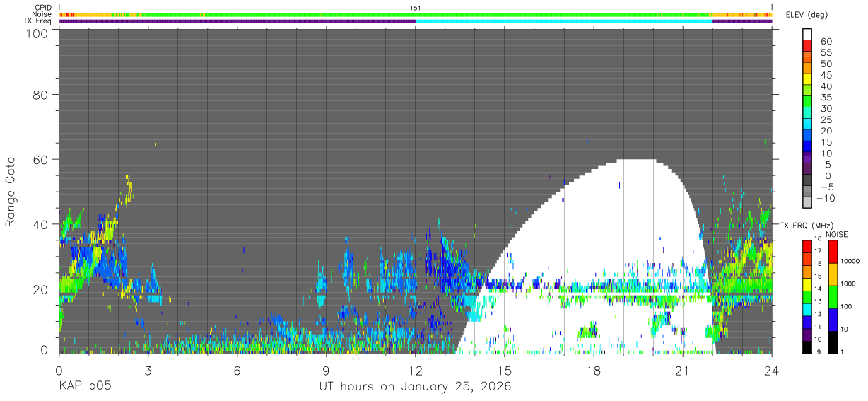Click the '15' hour tick on the UT axis
The width and height of the screenshot is (868, 401).
(505, 370)
